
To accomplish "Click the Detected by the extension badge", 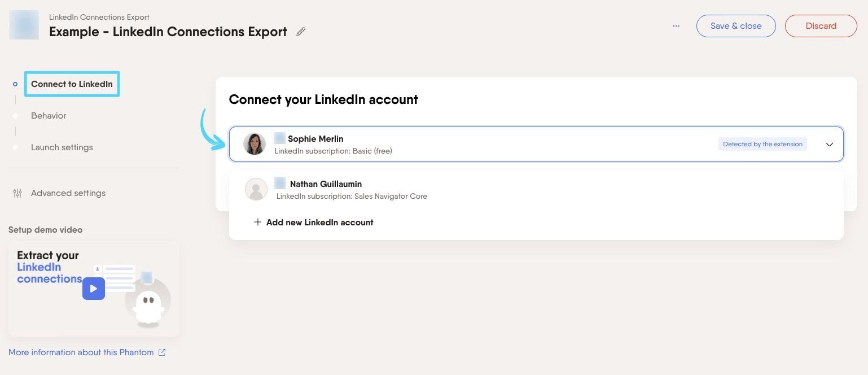I will click(x=762, y=144).
